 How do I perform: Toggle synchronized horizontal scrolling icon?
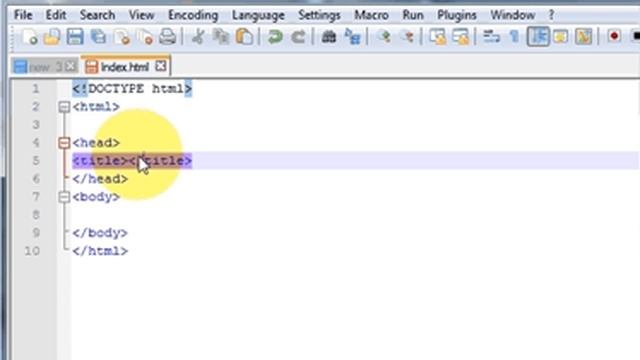pyautogui.click(x=461, y=37)
